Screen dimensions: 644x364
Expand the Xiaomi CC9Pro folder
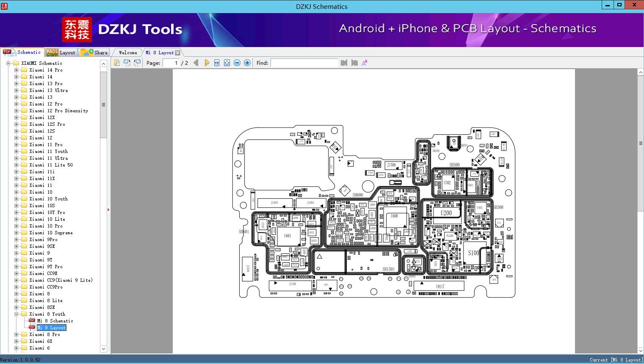coord(16,287)
